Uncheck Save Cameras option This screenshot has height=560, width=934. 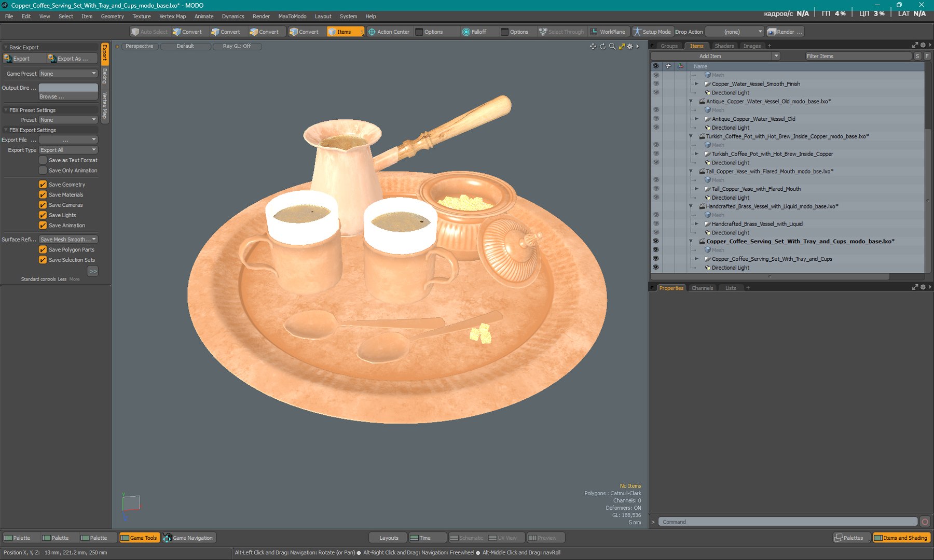click(43, 205)
